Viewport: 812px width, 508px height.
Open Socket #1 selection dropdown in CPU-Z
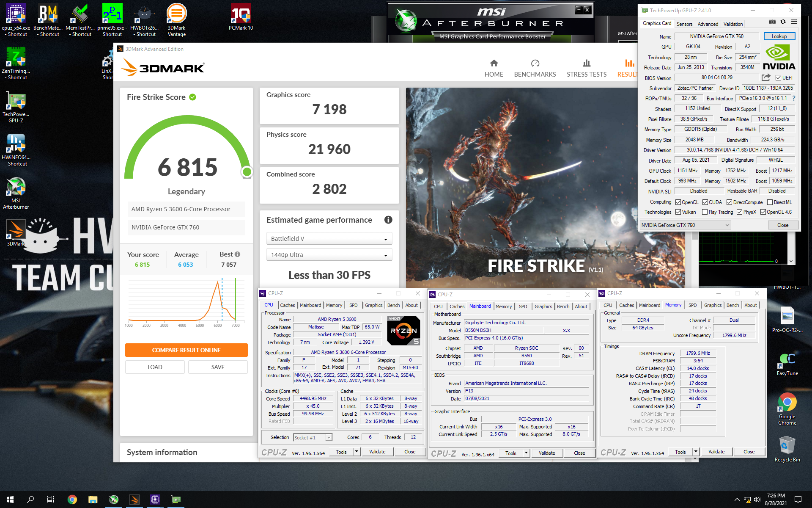(313, 438)
